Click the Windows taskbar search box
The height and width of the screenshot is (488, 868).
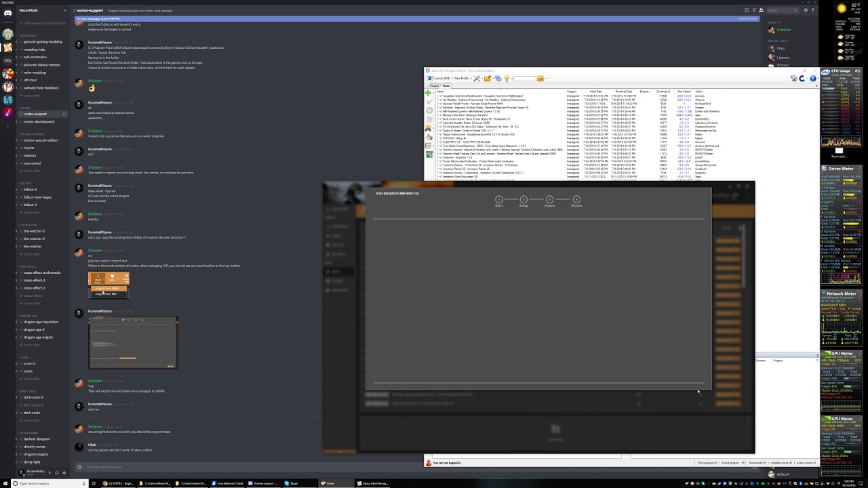point(49,483)
